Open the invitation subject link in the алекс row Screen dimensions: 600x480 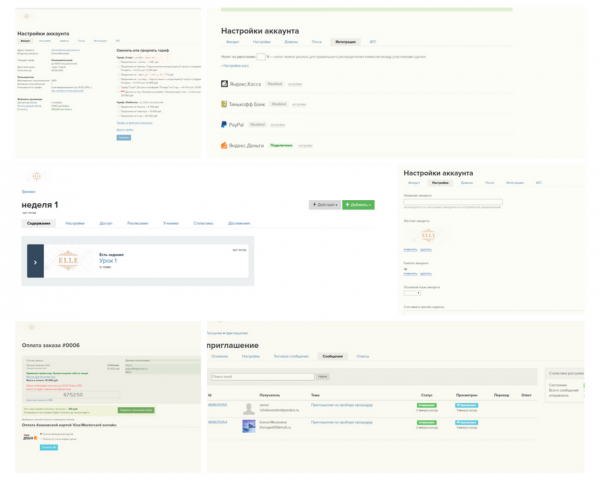(342, 405)
